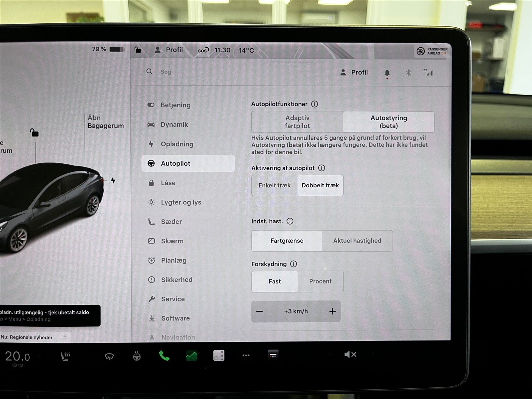Open the Profil account button
Screen dimensions: 532x399
355,72
